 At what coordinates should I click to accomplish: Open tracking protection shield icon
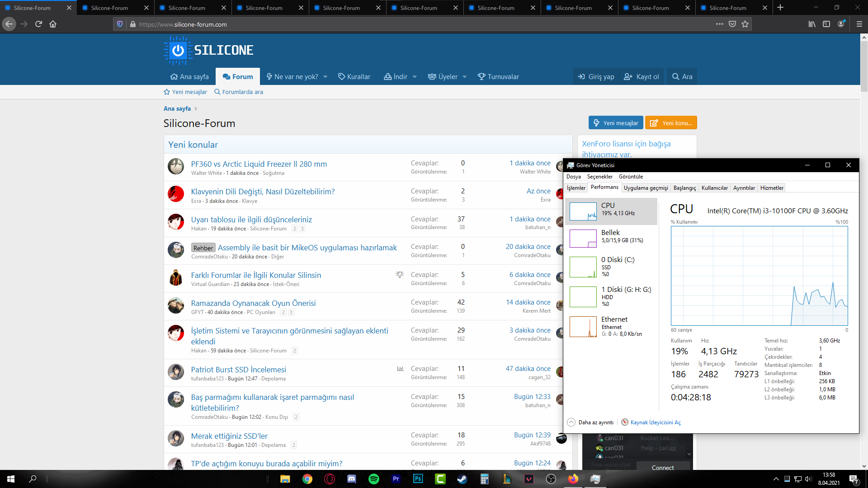point(120,24)
